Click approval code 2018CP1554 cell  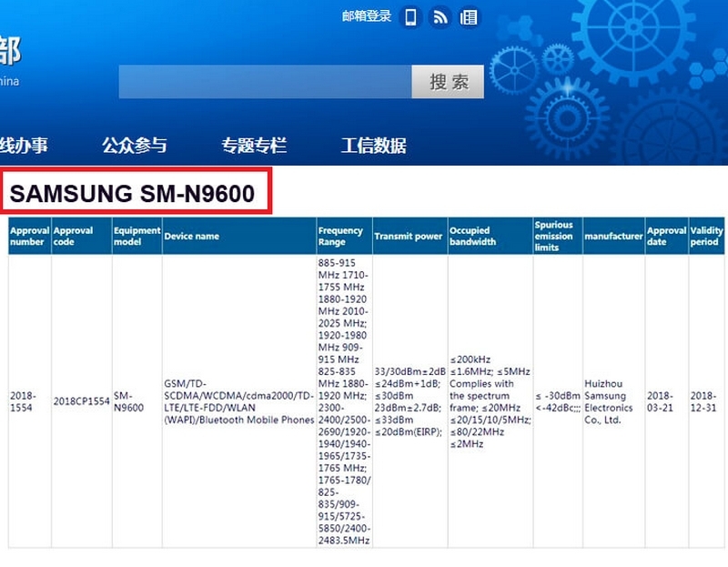[x=82, y=401]
